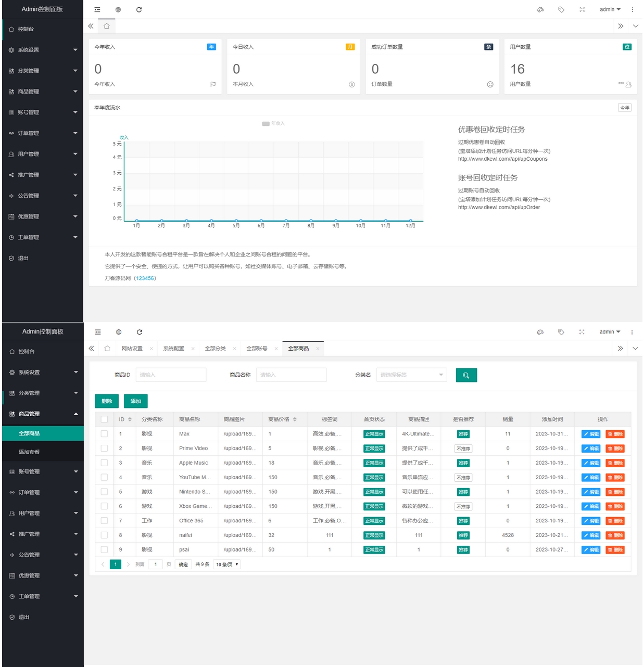This screenshot has height=667, width=644.
Task: Open the 10 条/页 page size dropdown
Action: pyautogui.click(x=227, y=565)
